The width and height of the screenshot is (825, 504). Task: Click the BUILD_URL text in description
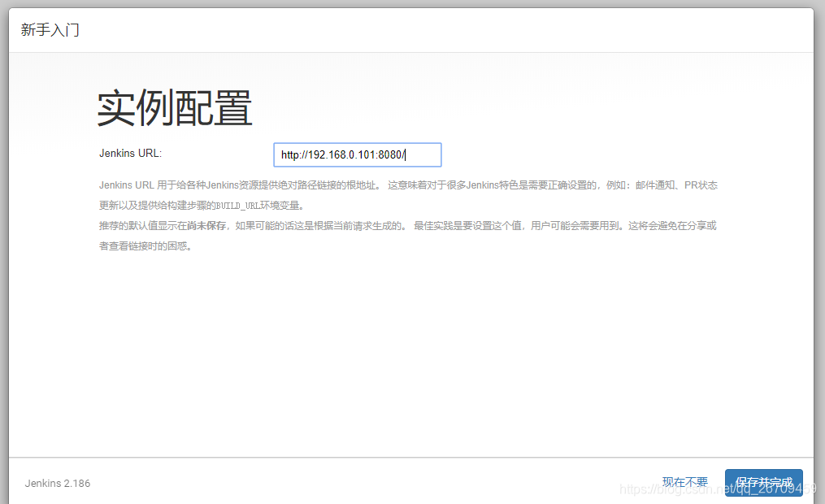tap(238, 206)
